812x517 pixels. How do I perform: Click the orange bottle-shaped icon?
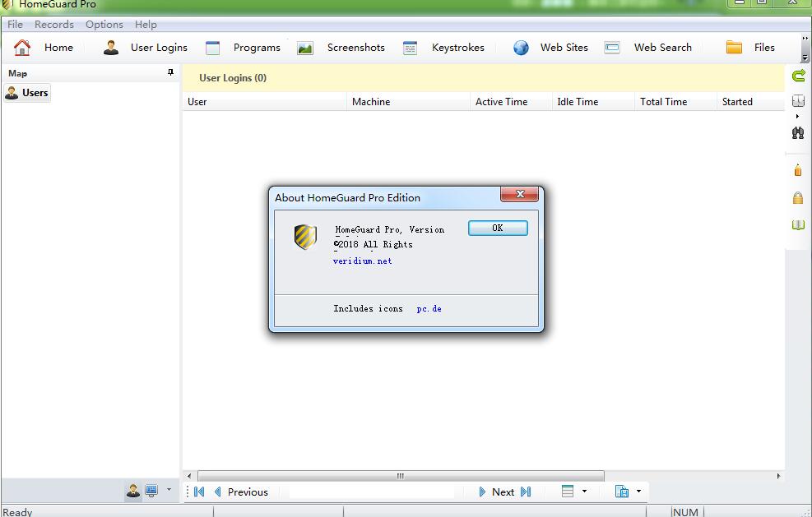pos(798,170)
